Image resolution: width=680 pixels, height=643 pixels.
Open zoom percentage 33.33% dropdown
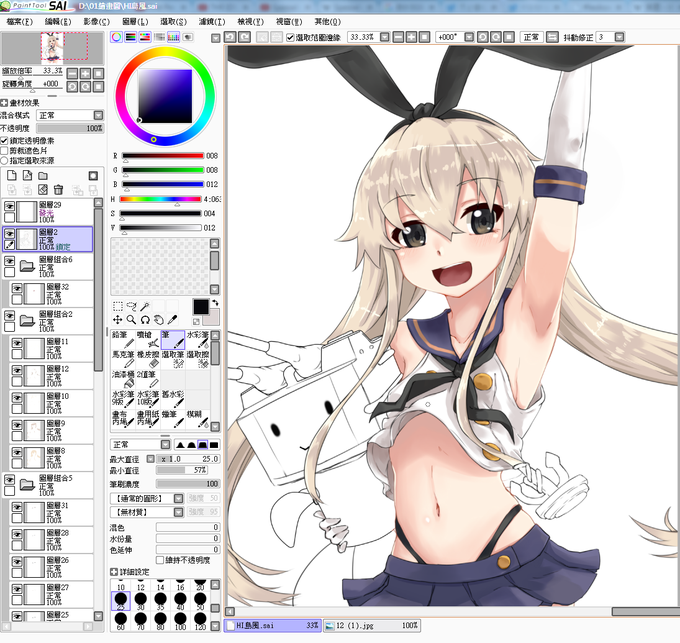384,37
